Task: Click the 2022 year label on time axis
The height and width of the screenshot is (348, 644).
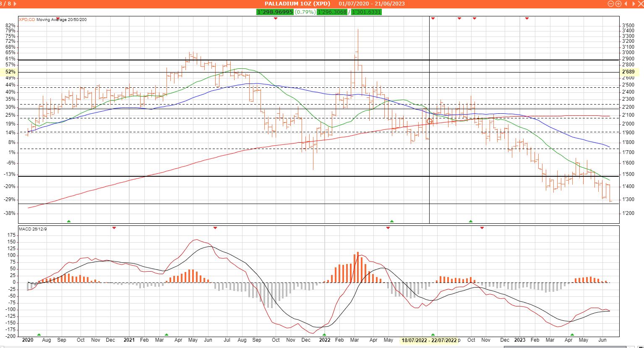Action: [324, 340]
